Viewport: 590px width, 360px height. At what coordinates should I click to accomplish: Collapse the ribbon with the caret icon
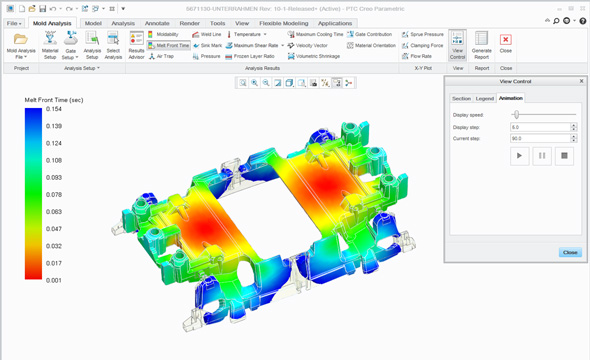pyautogui.click(x=547, y=21)
